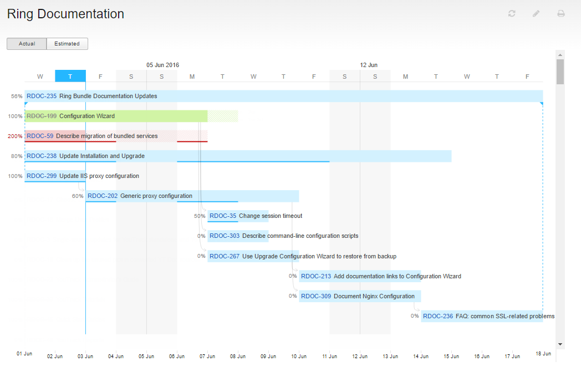581x392 pixels.
Task: Refresh the Gantt chart data
Action: click(511, 13)
